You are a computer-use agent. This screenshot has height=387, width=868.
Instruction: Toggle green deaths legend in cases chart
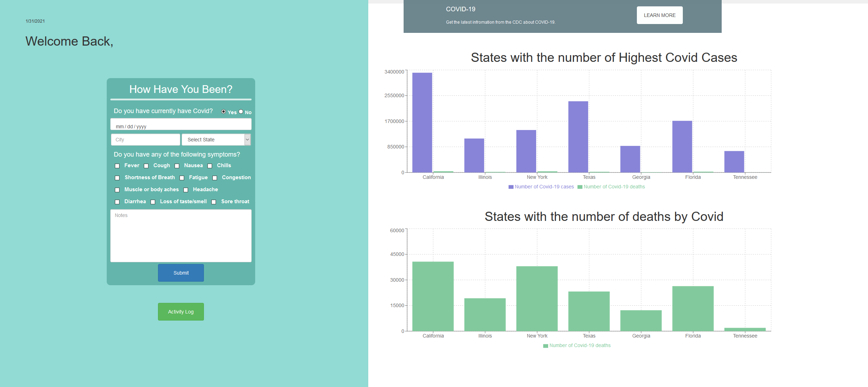tap(580, 187)
